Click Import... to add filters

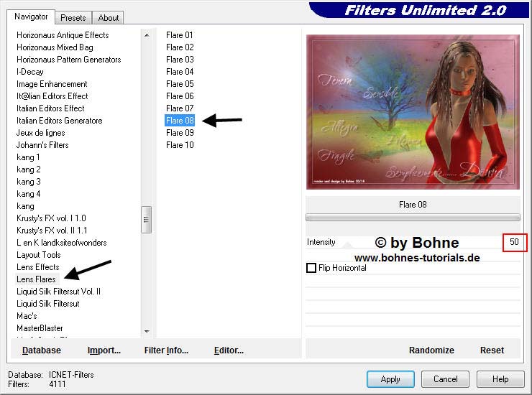pyautogui.click(x=104, y=350)
